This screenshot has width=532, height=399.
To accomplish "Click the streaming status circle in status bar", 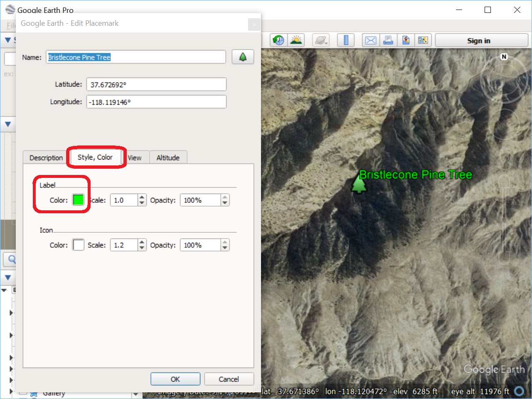I will tap(519, 391).
